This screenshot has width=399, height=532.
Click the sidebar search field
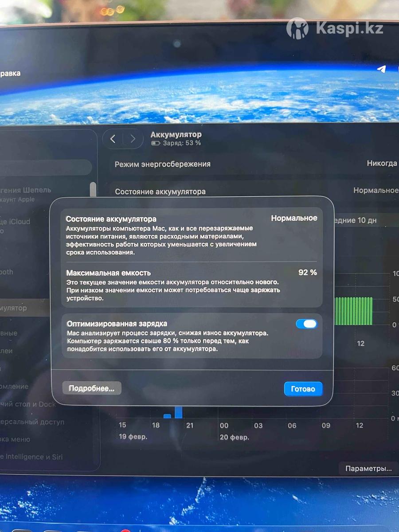pos(44,167)
